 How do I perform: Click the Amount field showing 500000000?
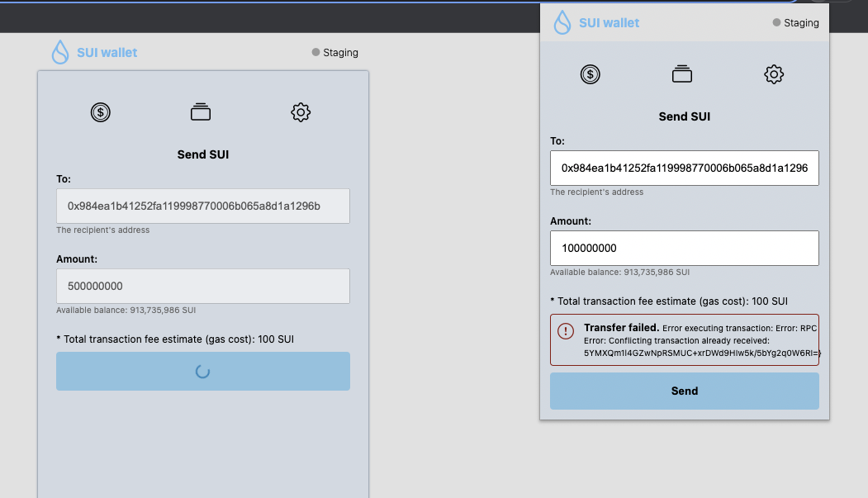pos(202,286)
